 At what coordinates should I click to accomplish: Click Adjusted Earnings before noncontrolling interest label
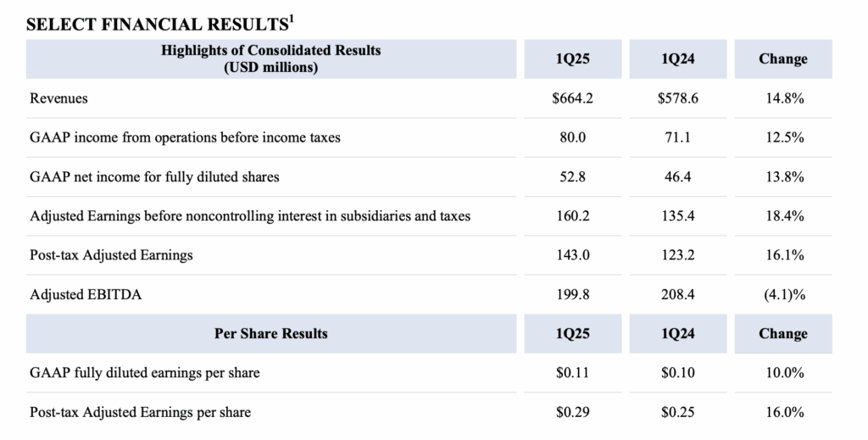[x=250, y=216]
